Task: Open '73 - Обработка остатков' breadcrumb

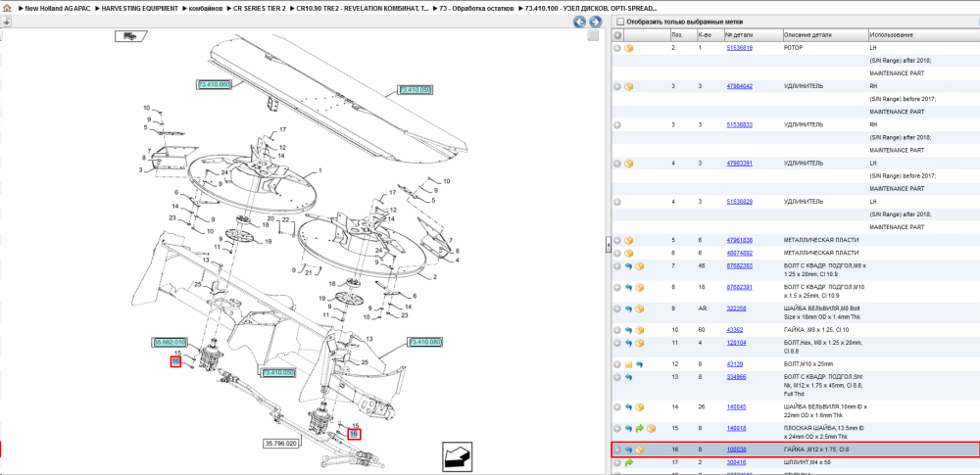Action: tap(476, 10)
